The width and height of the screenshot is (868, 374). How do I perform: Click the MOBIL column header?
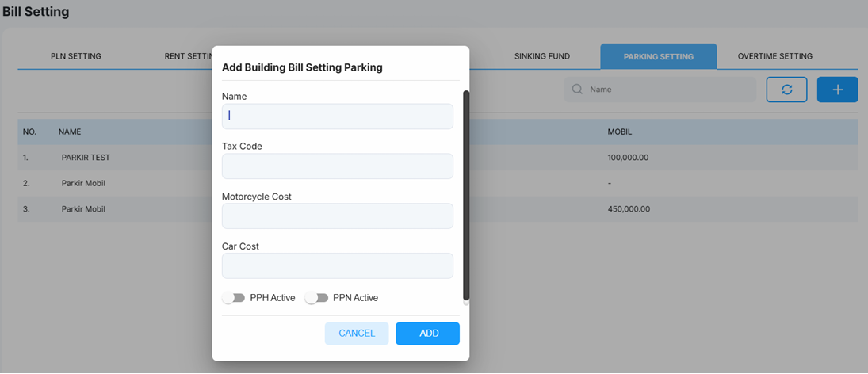tap(620, 132)
